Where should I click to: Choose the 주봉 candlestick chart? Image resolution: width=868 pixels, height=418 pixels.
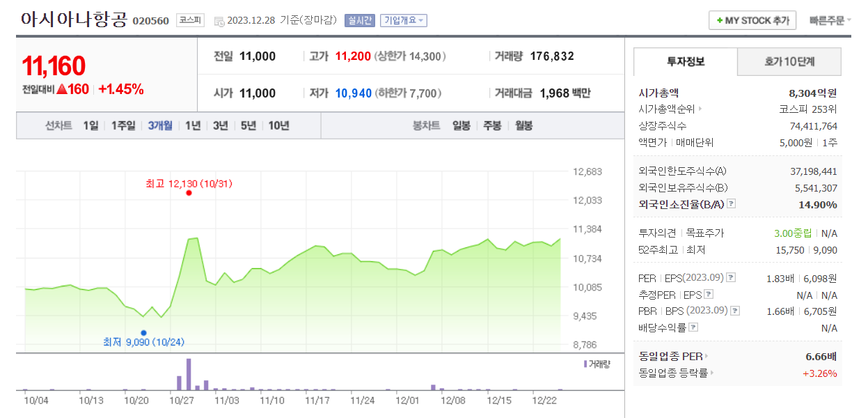pos(492,125)
